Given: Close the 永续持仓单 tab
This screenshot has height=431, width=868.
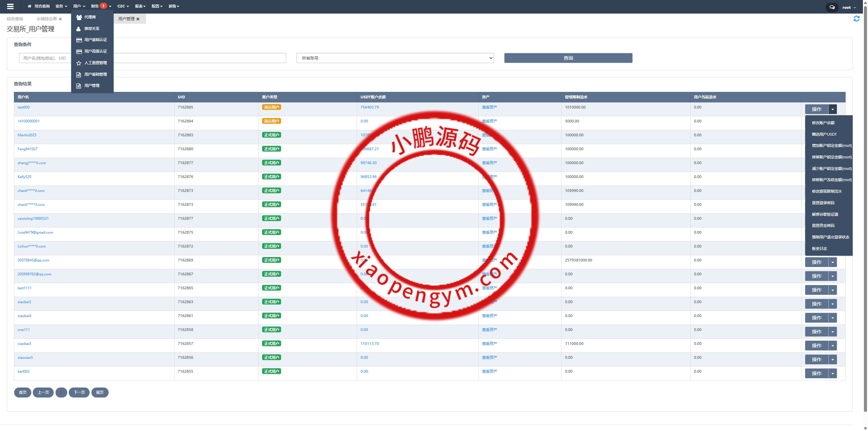Looking at the screenshot, I should pos(60,19).
